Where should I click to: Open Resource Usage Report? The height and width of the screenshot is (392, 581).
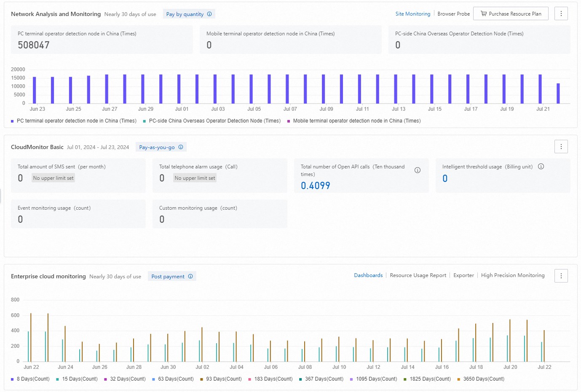coord(418,275)
